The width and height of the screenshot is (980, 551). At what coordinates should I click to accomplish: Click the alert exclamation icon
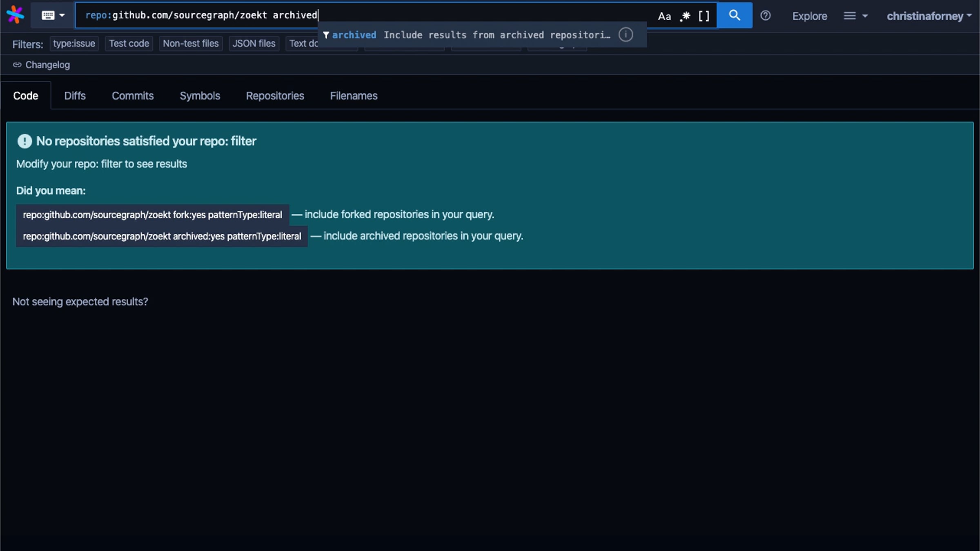24,141
